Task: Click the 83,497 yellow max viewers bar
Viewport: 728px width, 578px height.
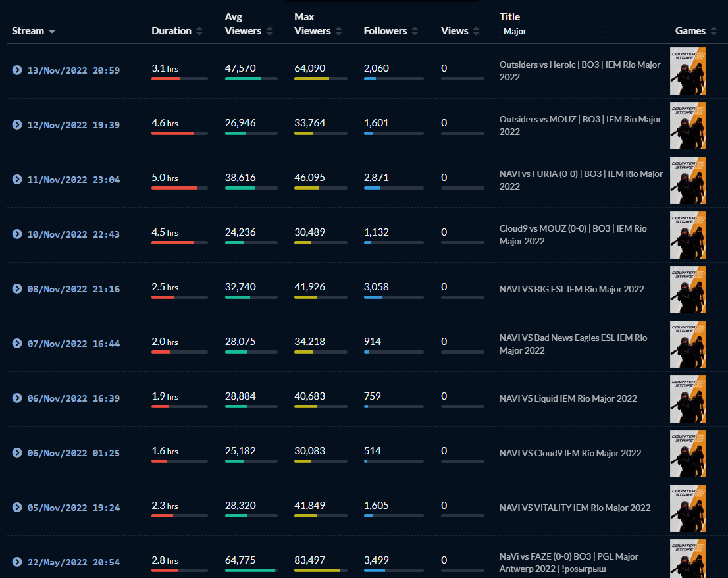Action: 317,570
